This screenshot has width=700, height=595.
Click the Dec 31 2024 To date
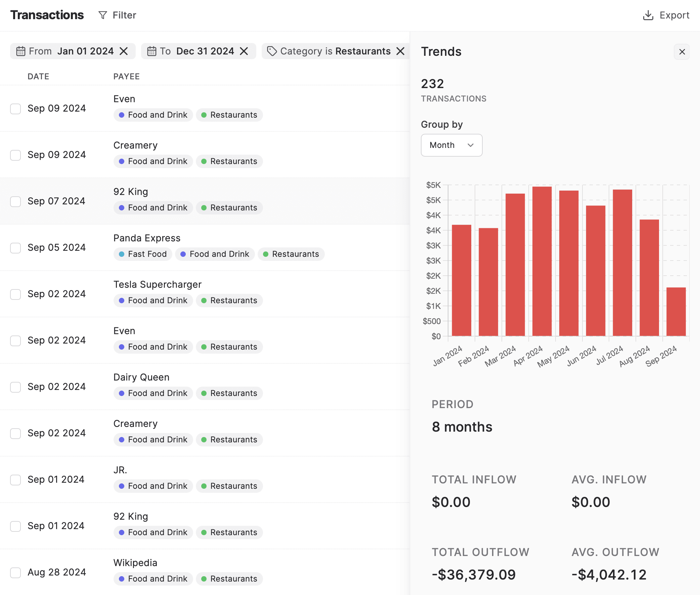pyautogui.click(x=205, y=51)
